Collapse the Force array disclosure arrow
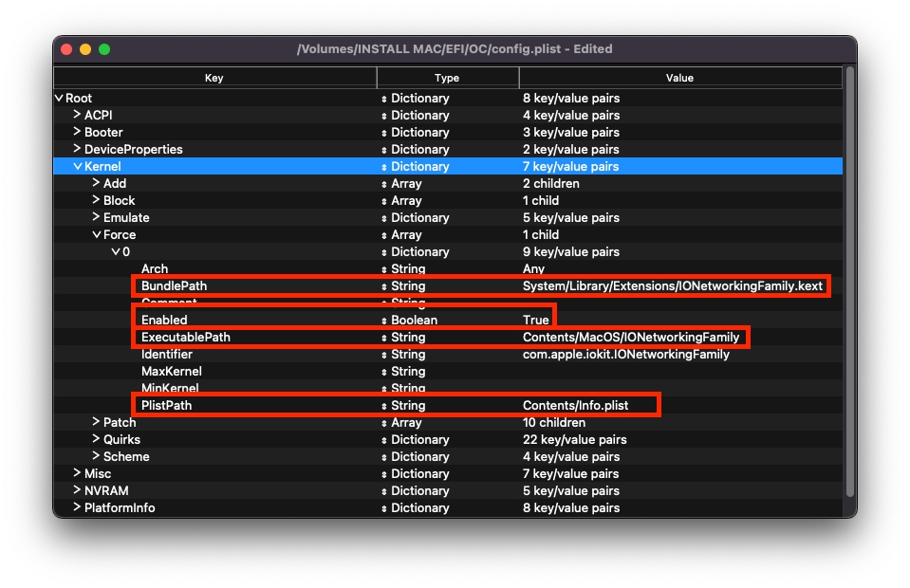This screenshot has height=588, width=910. [x=97, y=235]
